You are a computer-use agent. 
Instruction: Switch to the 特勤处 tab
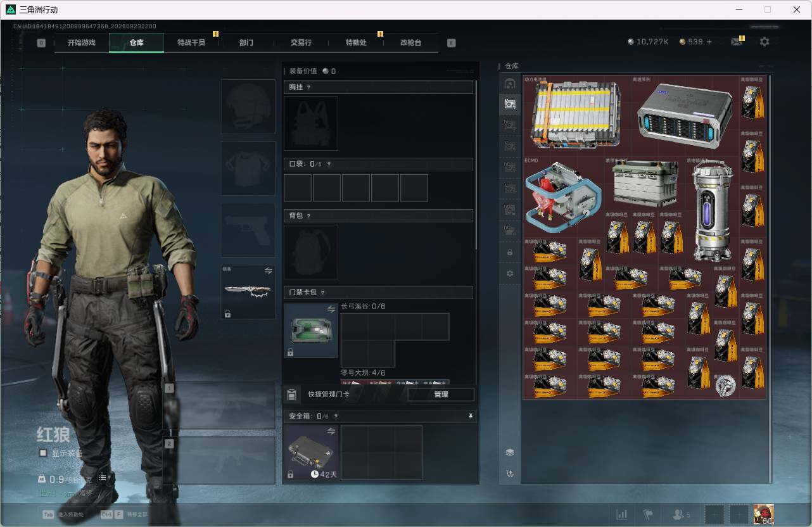(x=356, y=42)
